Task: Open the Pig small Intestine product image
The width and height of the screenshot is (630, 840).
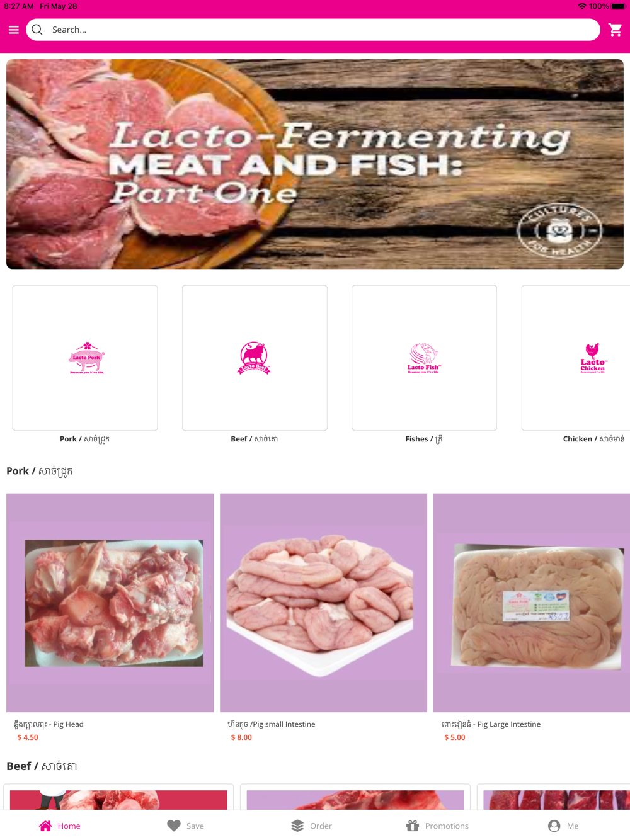Action: pyautogui.click(x=323, y=603)
